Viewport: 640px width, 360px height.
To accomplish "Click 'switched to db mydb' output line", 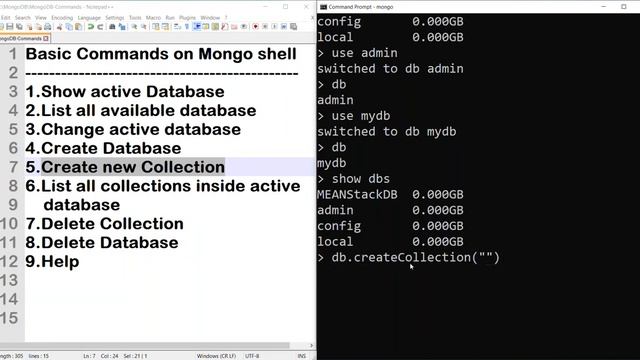I will [x=387, y=131].
